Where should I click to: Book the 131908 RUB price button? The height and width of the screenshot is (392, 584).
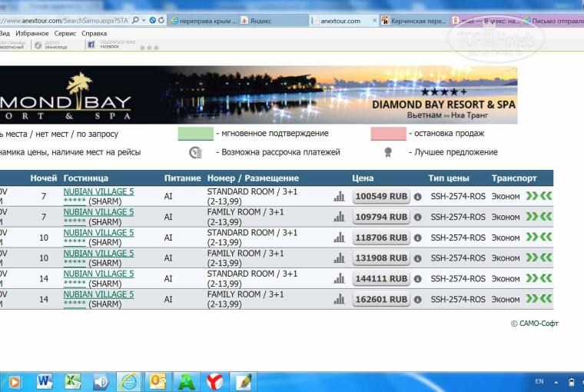coord(381,257)
